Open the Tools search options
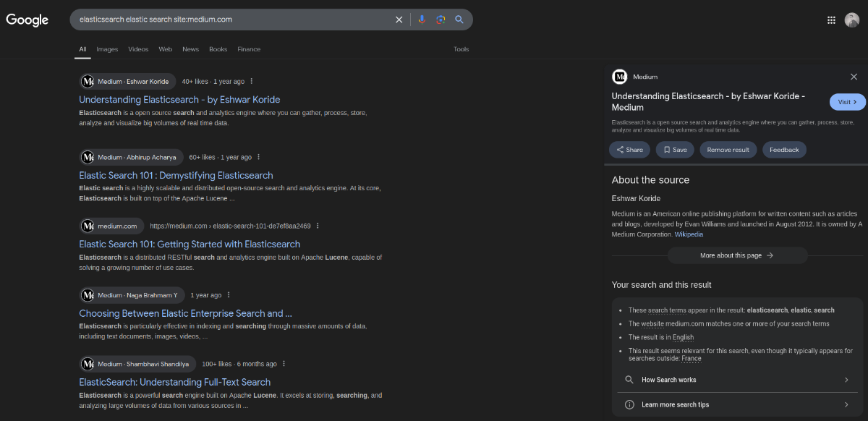 pos(461,49)
